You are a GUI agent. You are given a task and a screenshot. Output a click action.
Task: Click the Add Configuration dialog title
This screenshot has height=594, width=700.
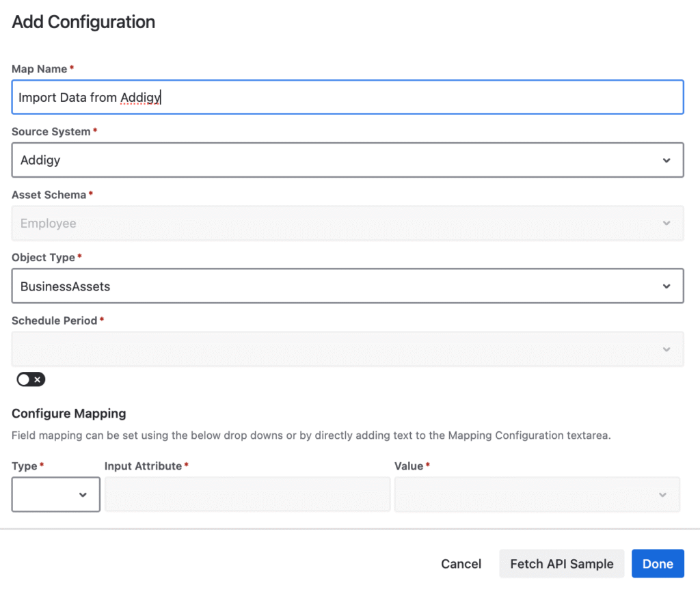pos(83,22)
